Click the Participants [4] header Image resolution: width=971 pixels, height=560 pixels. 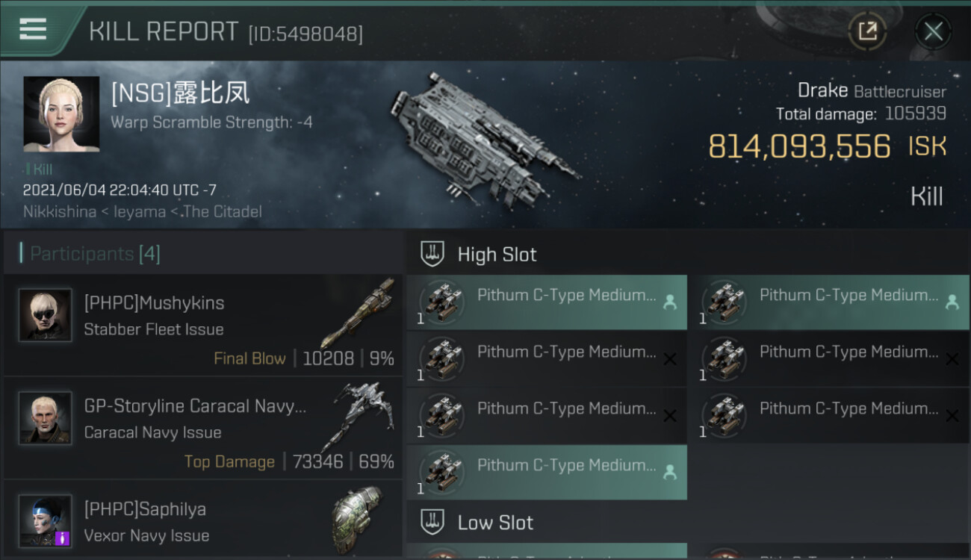coord(95,254)
